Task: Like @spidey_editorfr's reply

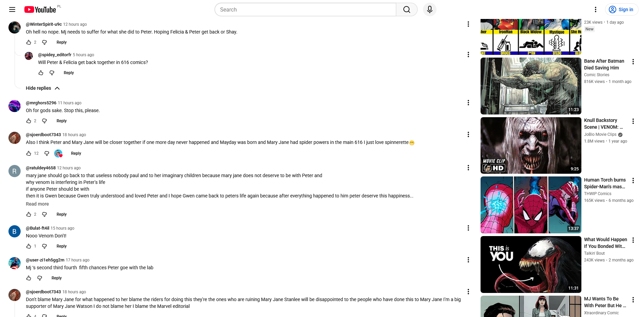Action: click(x=41, y=73)
